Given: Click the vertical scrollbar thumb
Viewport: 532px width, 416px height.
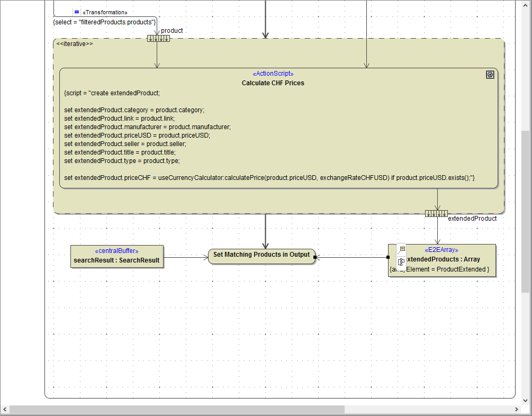Looking at the screenshot, I should (x=525, y=212).
